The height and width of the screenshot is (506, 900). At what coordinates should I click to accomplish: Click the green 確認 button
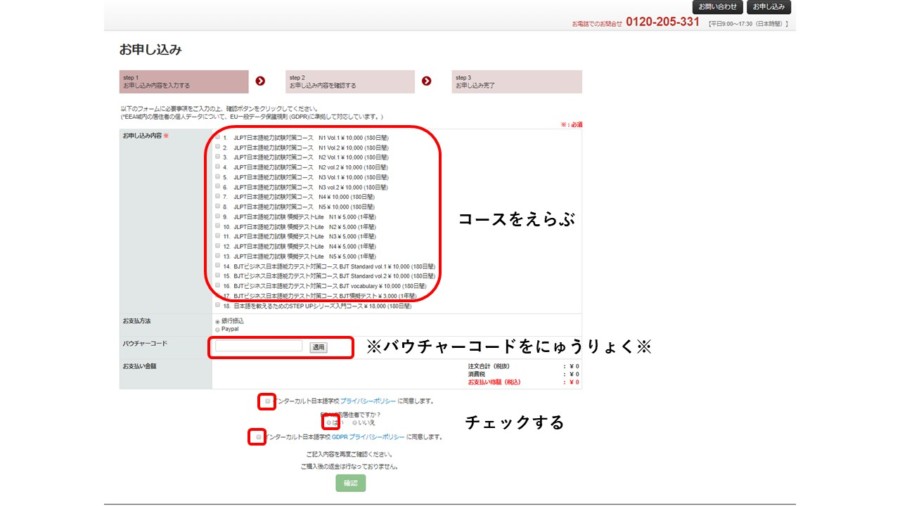[350, 483]
